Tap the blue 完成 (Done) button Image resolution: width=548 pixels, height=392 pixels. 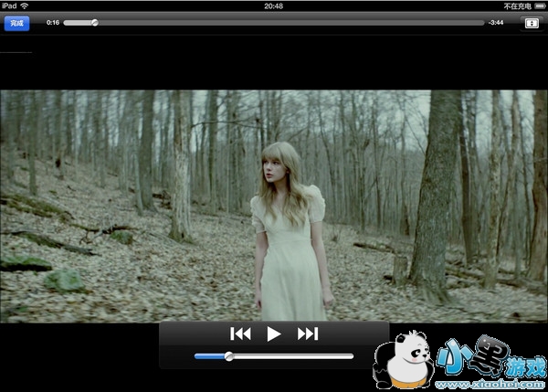pos(16,24)
